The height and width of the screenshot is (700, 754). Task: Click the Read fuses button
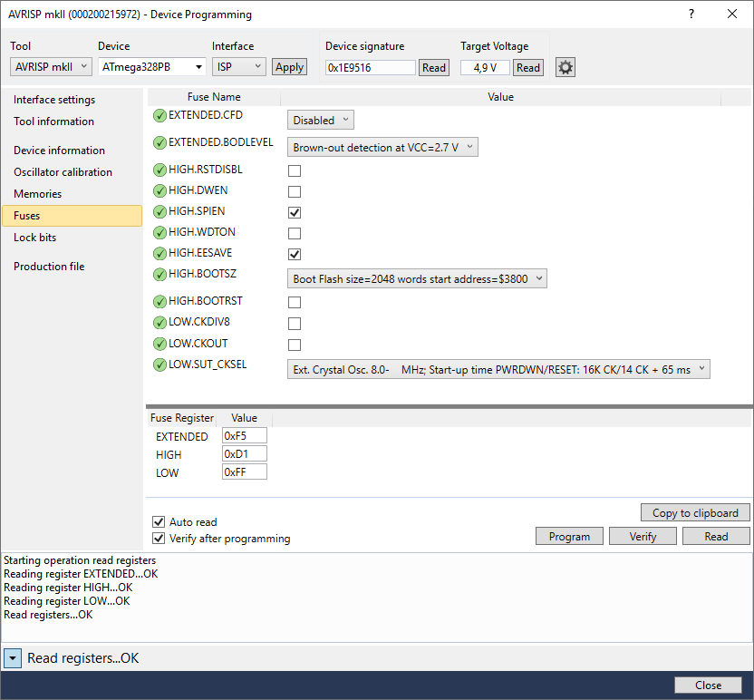[716, 537]
